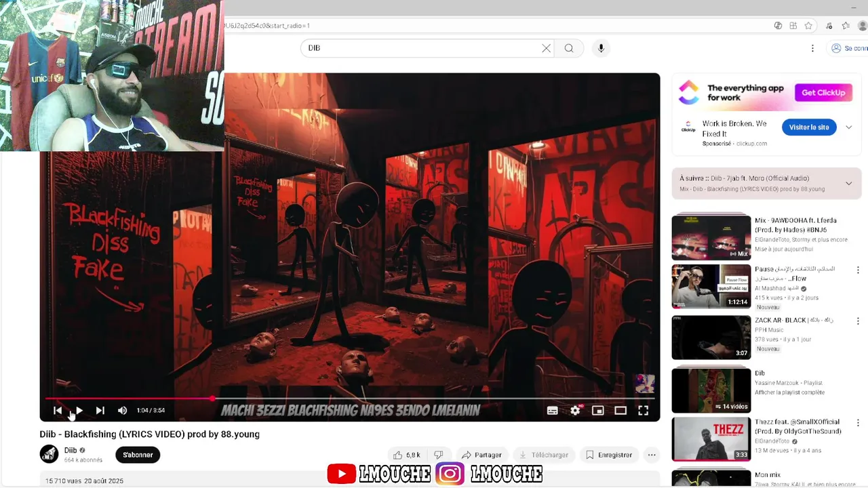Click the Get ClickUp ad banner button

[823, 93]
